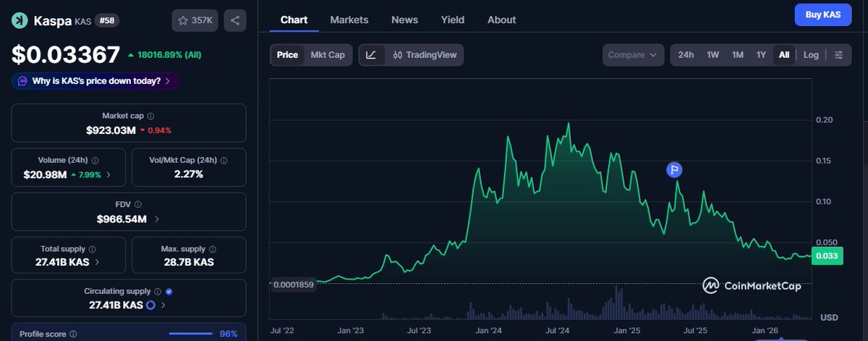Click circulating supply progress ring icon
Viewport: 868px width, 341px height.
pyautogui.click(x=150, y=305)
